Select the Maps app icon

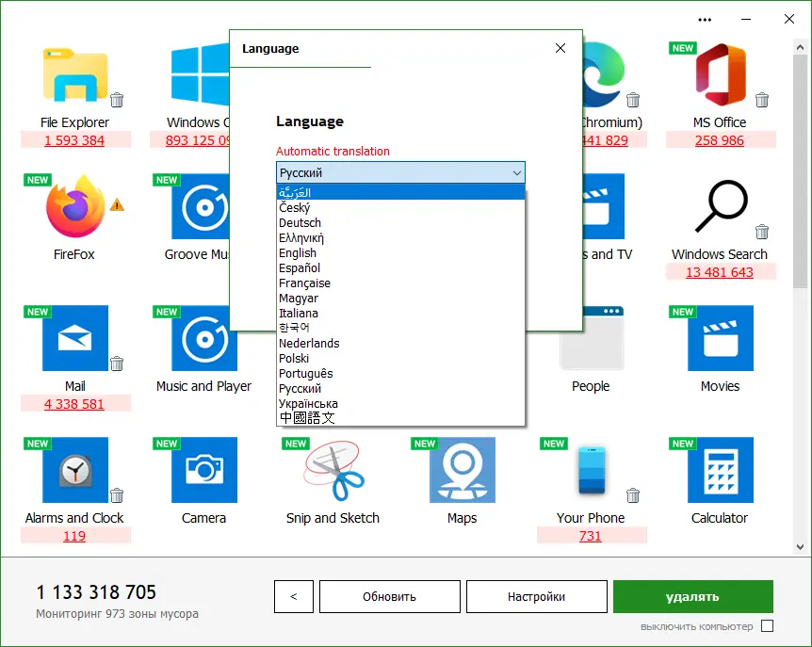pos(463,470)
